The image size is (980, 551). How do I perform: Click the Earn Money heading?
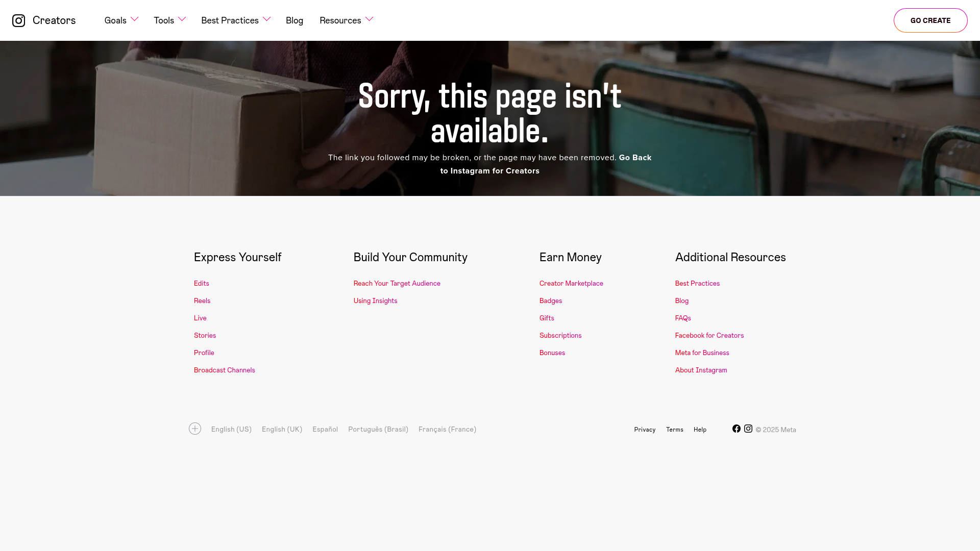pos(571,257)
